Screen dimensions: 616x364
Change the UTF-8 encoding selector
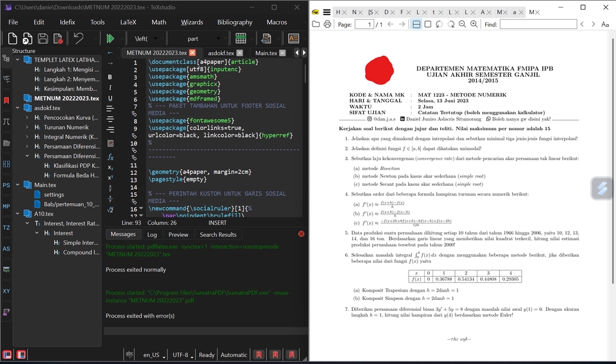click(x=183, y=354)
